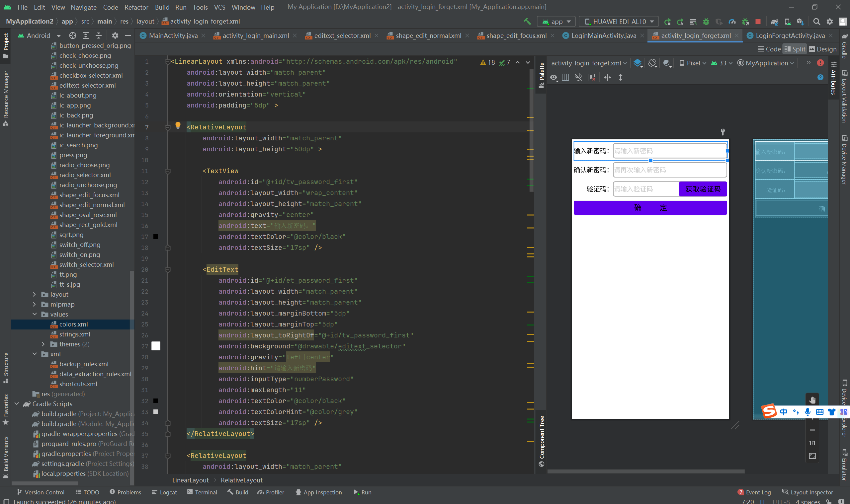Screen dimensions: 850x504
Task: Open the Profiler speedometer icon in toolbar
Action: 732,22
